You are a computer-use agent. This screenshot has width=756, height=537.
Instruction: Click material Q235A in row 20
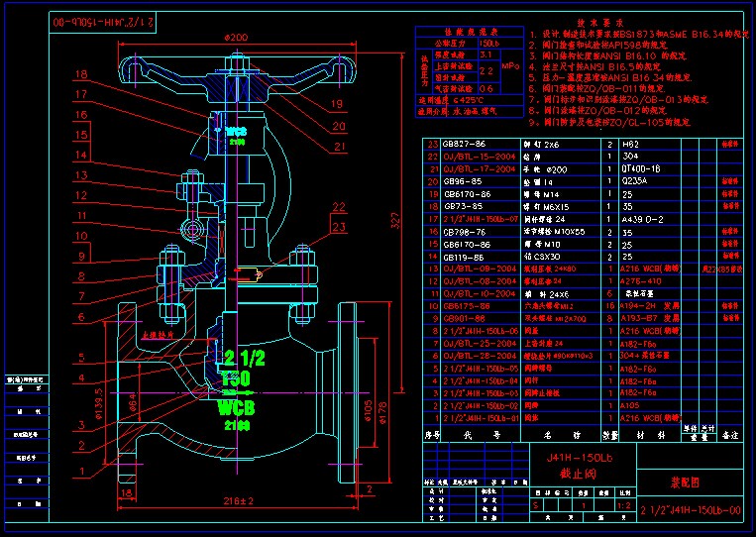pyautogui.click(x=634, y=181)
